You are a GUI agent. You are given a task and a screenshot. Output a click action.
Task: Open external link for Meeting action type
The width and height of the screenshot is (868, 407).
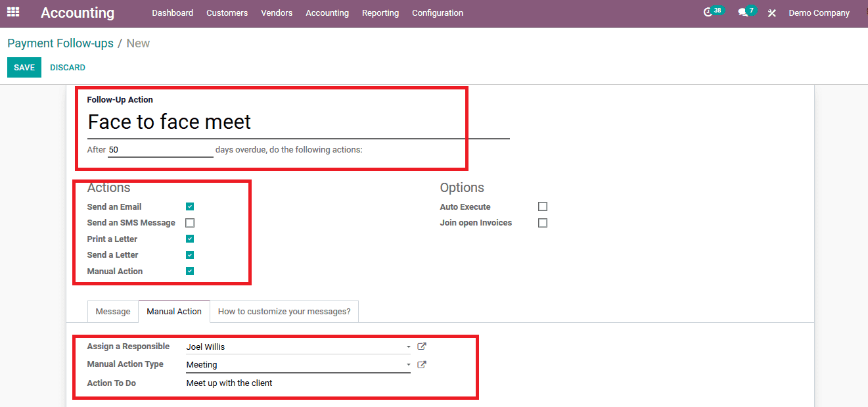[422, 364]
